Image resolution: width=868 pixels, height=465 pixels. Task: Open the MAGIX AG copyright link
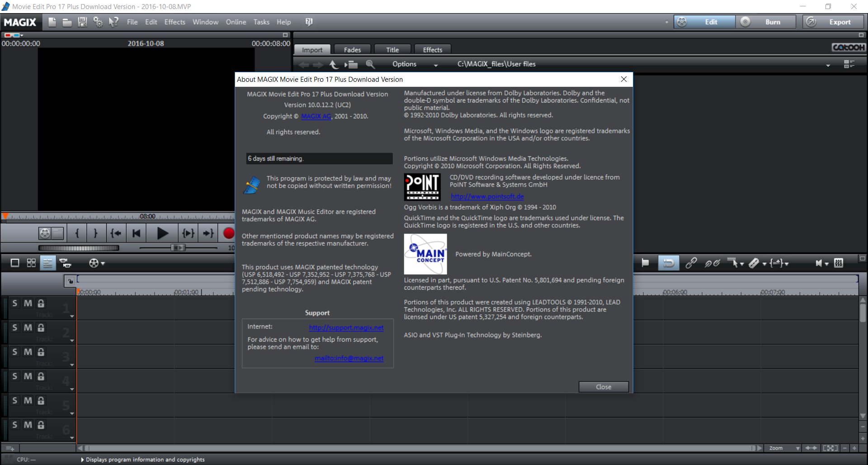click(316, 116)
